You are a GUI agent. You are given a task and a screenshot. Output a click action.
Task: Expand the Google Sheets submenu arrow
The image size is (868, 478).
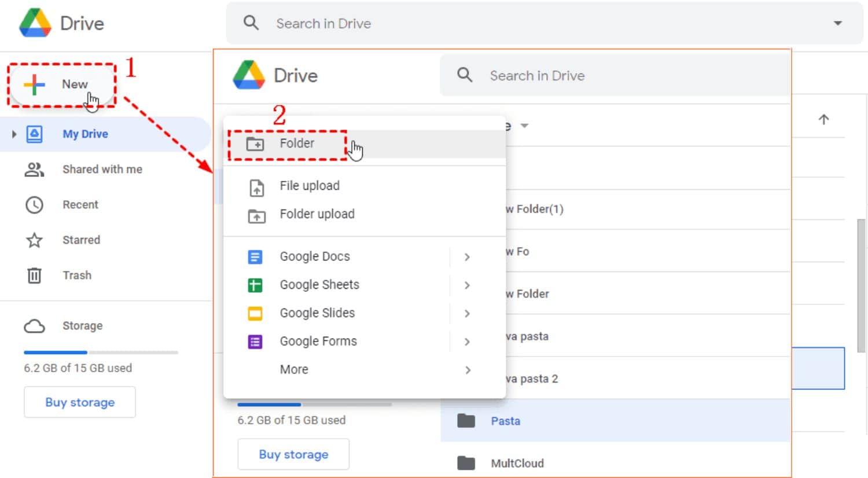point(467,285)
